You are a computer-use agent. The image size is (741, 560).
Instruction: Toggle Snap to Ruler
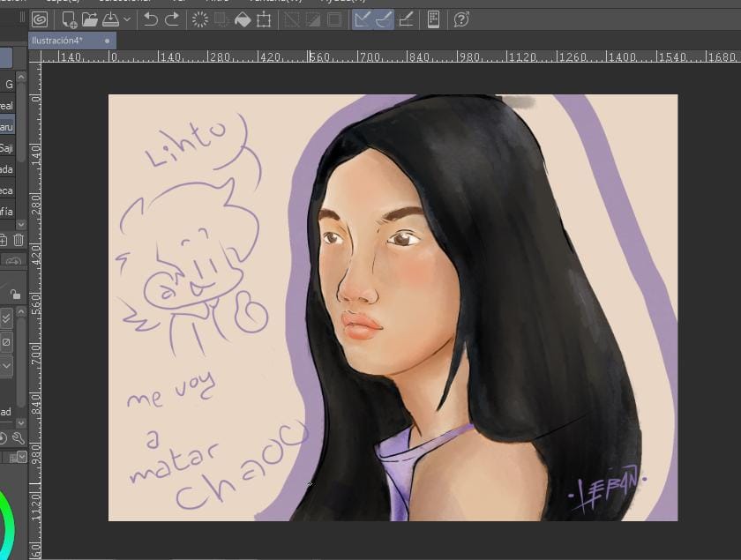coord(363,20)
